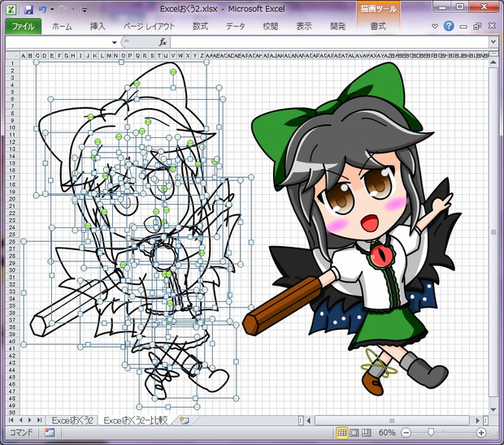The width and height of the screenshot is (504, 445).
Task: Switch to Page Break Preview button
Action: [x=367, y=433]
